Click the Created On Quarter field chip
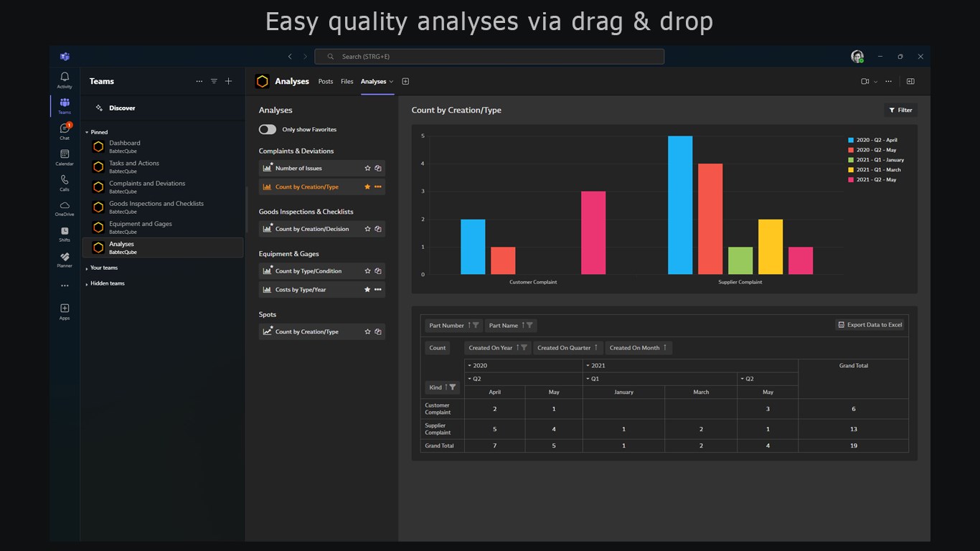The image size is (980, 551). (568, 348)
